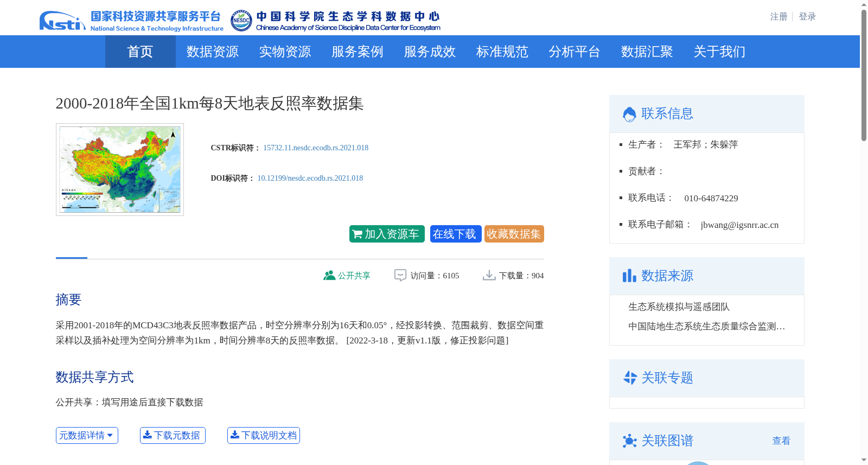Click the 关联图谱 panel heading
The height and width of the screenshot is (465, 868).
tap(667, 441)
